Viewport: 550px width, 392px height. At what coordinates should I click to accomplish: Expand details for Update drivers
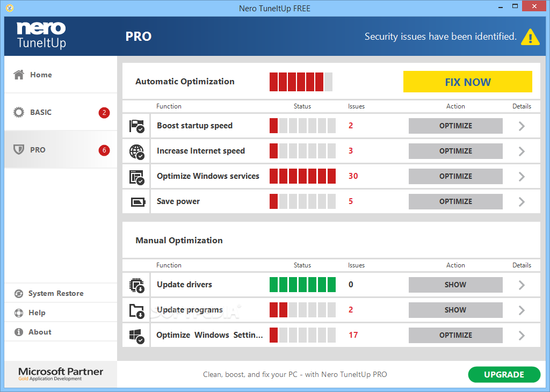[522, 285]
